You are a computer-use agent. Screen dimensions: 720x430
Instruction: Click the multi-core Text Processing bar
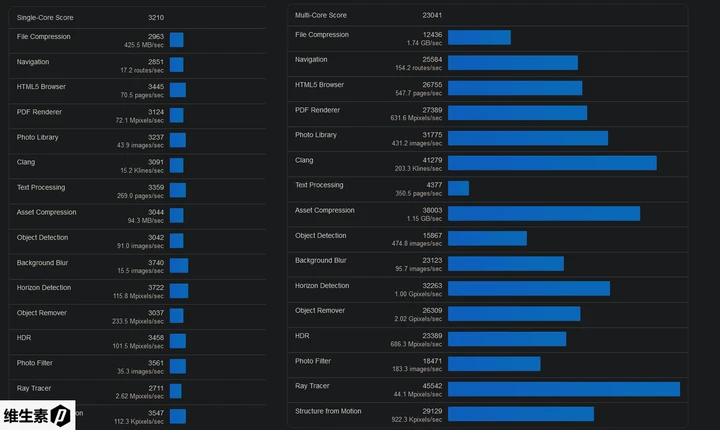pyautogui.click(x=458, y=188)
